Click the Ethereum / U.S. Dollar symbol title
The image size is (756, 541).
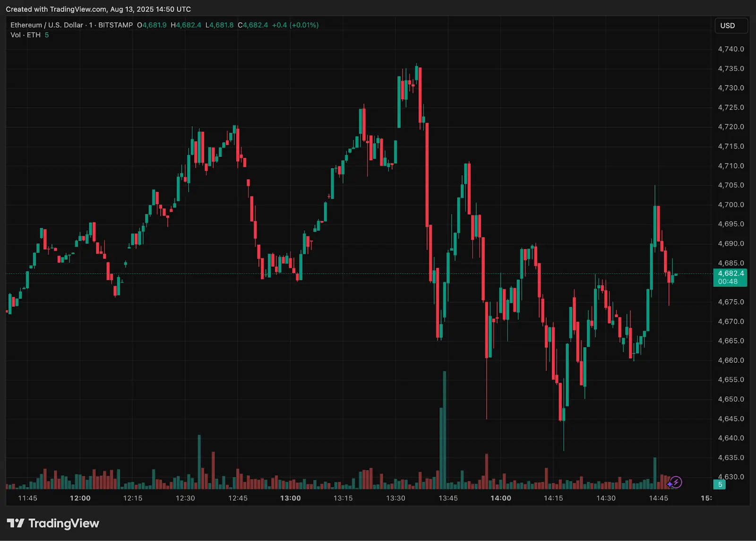(47, 25)
